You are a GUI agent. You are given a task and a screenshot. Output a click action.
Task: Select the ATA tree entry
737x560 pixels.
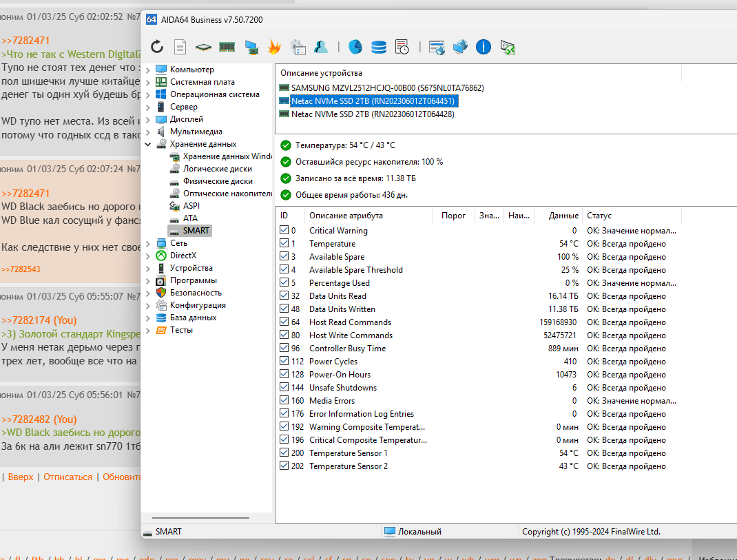pyautogui.click(x=190, y=218)
